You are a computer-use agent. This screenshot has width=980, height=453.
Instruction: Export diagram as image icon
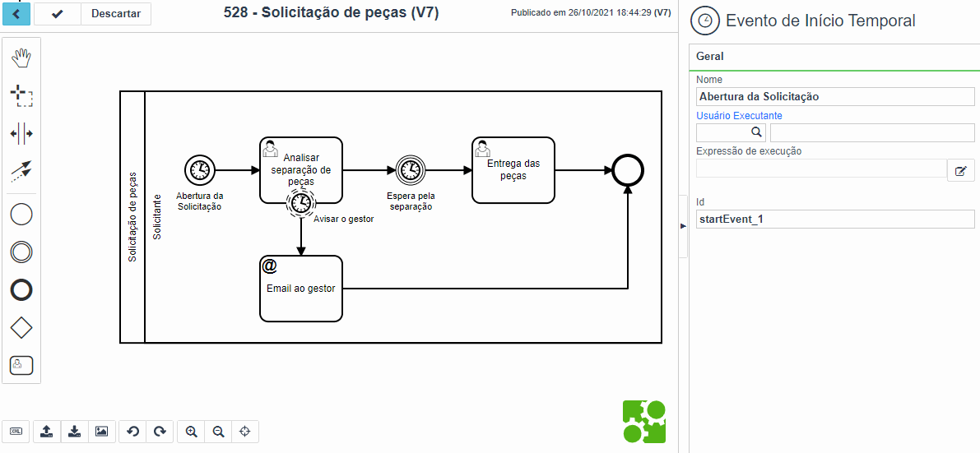101,431
